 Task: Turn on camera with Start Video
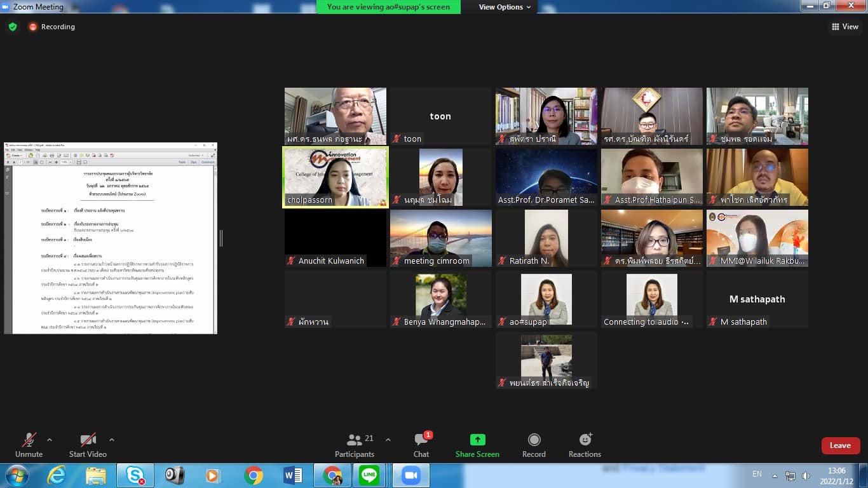[x=88, y=445]
